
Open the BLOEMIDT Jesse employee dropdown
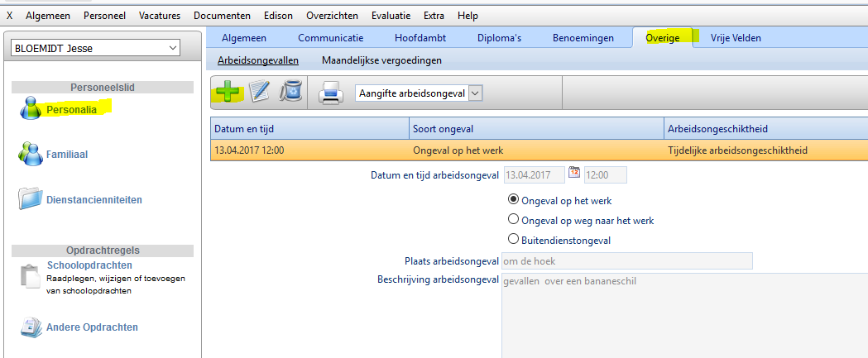173,49
